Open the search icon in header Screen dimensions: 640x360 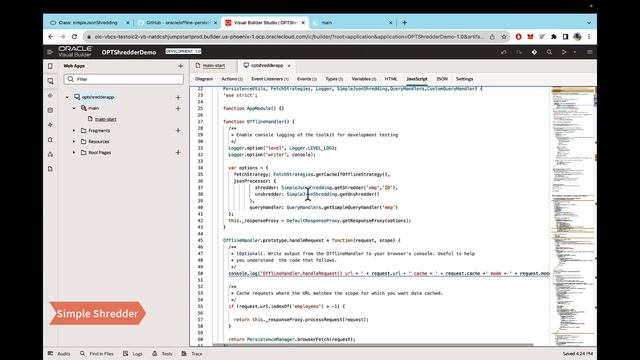(x=549, y=52)
